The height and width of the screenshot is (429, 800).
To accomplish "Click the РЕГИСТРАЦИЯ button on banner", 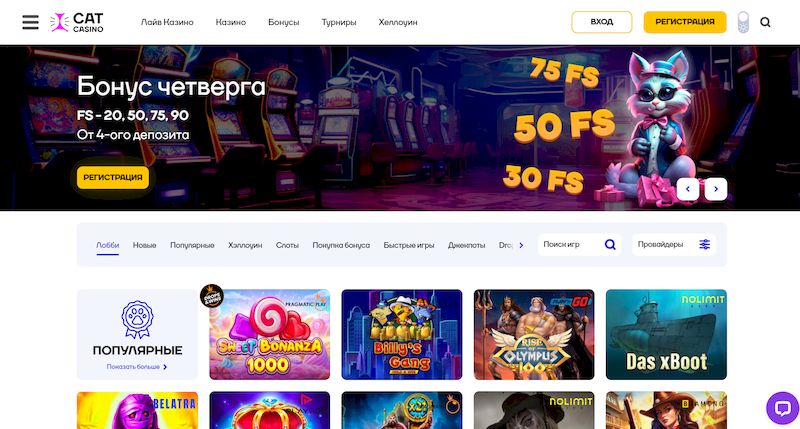I will click(113, 178).
